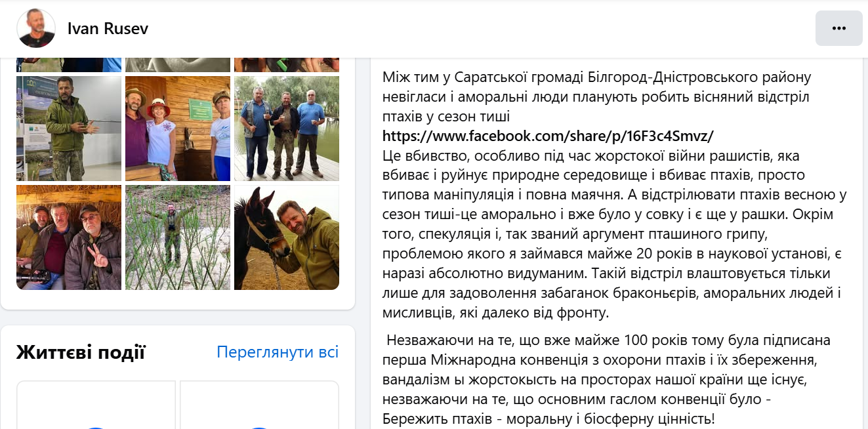Image resolution: width=868 pixels, height=429 pixels.
Task: Open the partially visible top-middle photo
Action: click(178, 65)
